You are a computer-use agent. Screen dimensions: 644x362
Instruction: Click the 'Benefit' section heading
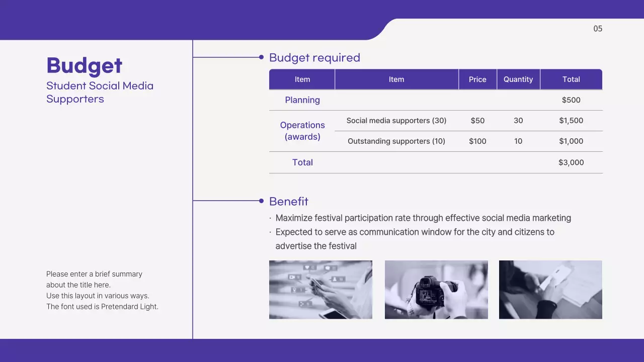click(x=289, y=202)
